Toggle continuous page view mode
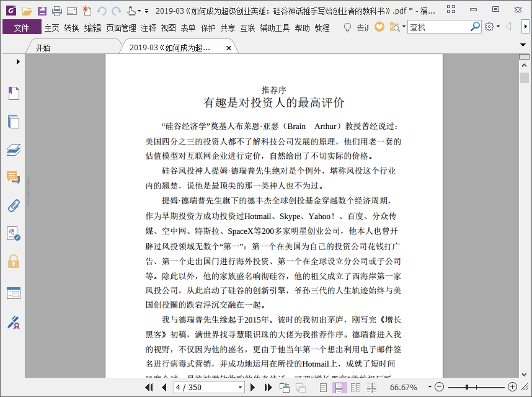 (x=339, y=387)
